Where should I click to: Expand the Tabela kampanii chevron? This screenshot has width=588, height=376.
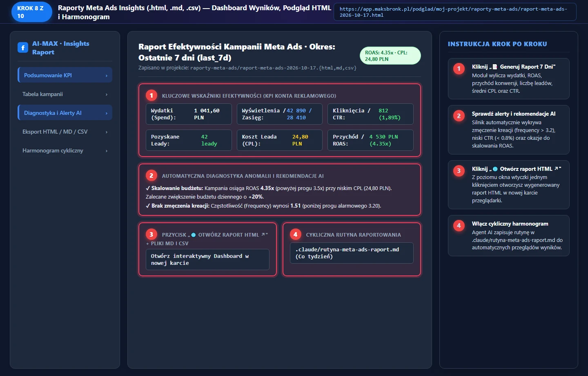(107, 94)
